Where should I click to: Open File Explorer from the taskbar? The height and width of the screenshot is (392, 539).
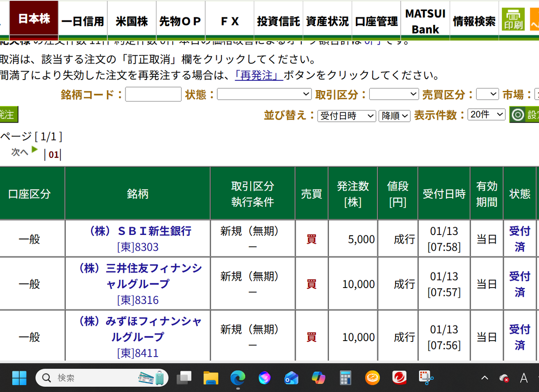pos(211,378)
